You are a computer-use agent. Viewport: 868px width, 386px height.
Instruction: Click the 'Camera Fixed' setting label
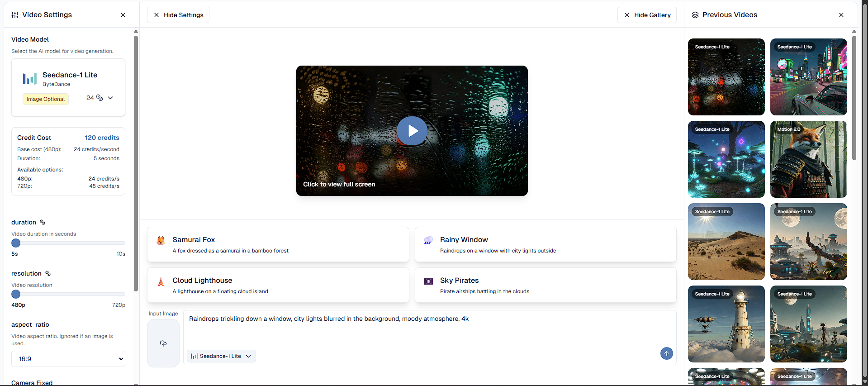click(32, 383)
